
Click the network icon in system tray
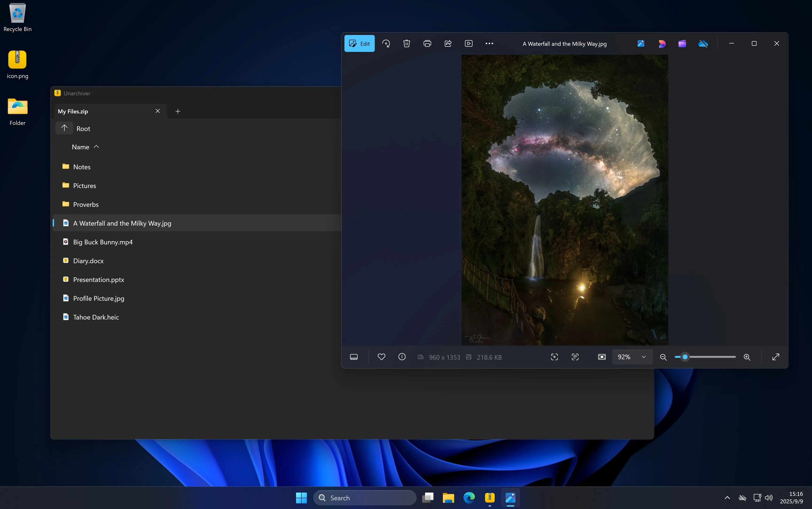[757, 497]
